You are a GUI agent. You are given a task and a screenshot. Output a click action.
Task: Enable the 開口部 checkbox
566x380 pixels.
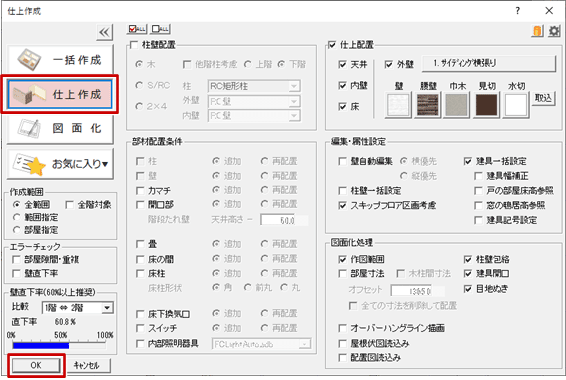pos(140,205)
